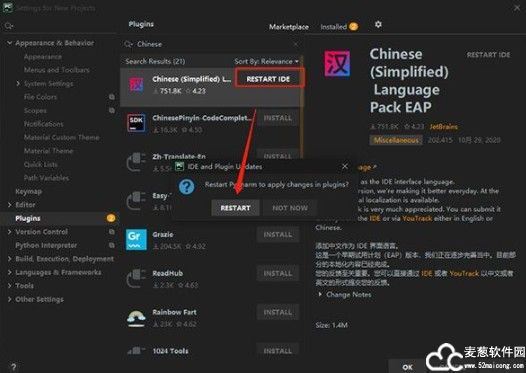Click the Size: 1.4M text
The image size is (526, 373).
(331, 325)
